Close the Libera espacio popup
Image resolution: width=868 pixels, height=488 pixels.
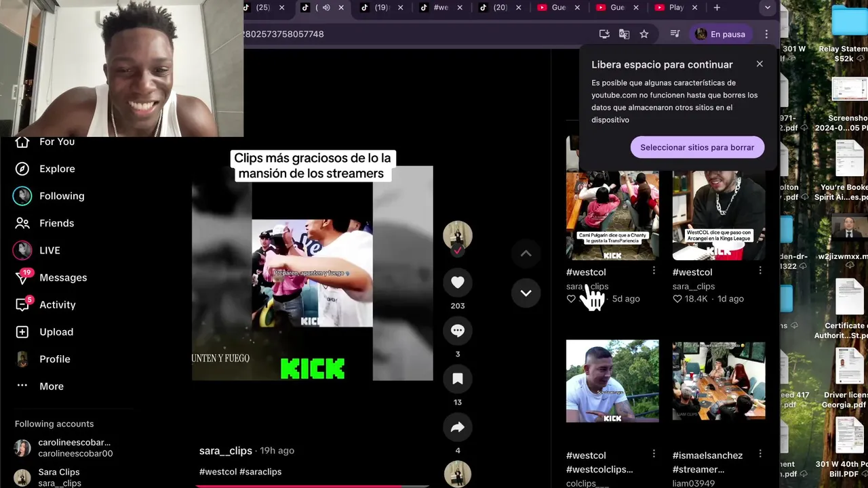tap(759, 64)
